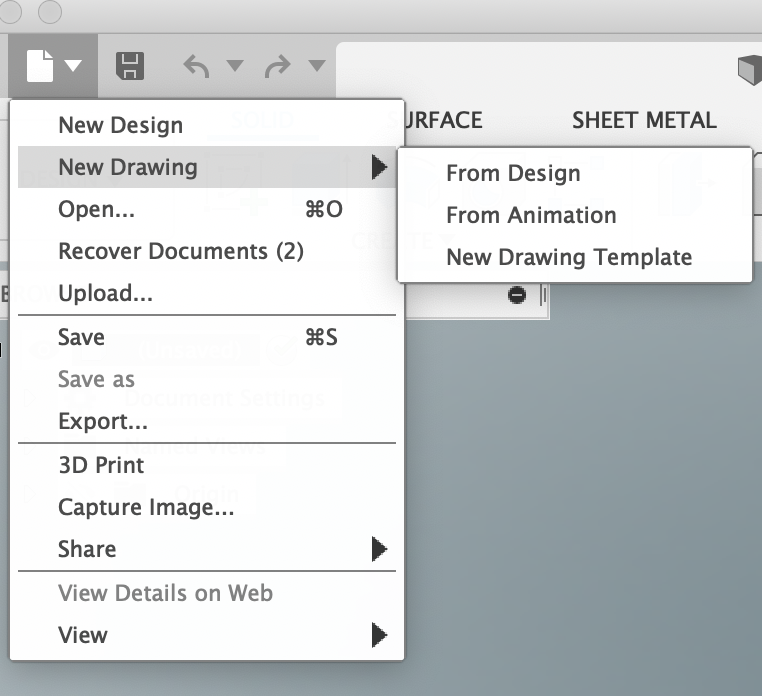Switch to the SHEET METAL tab

tap(644, 120)
